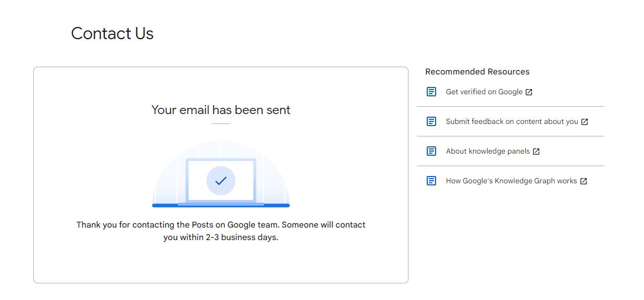The height and width of the screenshot is (300, 644).
Task: Click the document icon beside Get verified on Google
Action: (431, 92)
